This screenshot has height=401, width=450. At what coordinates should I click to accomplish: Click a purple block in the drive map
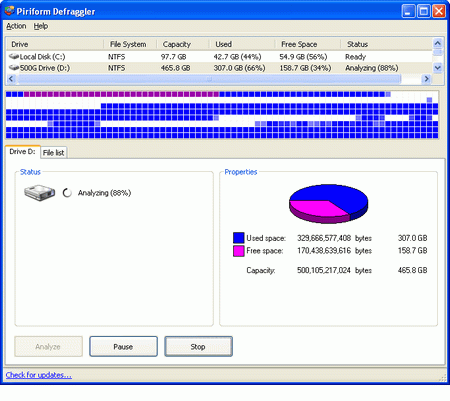(x=121, y=94)
